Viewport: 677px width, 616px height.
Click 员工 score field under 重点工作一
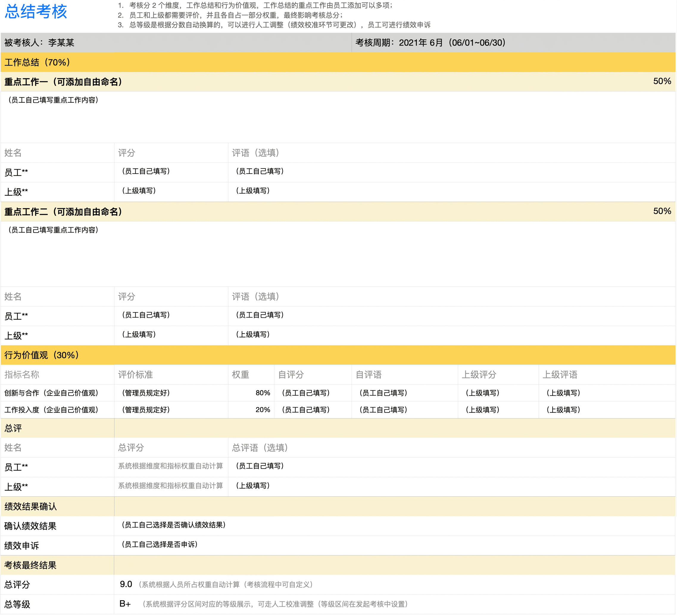171,172
